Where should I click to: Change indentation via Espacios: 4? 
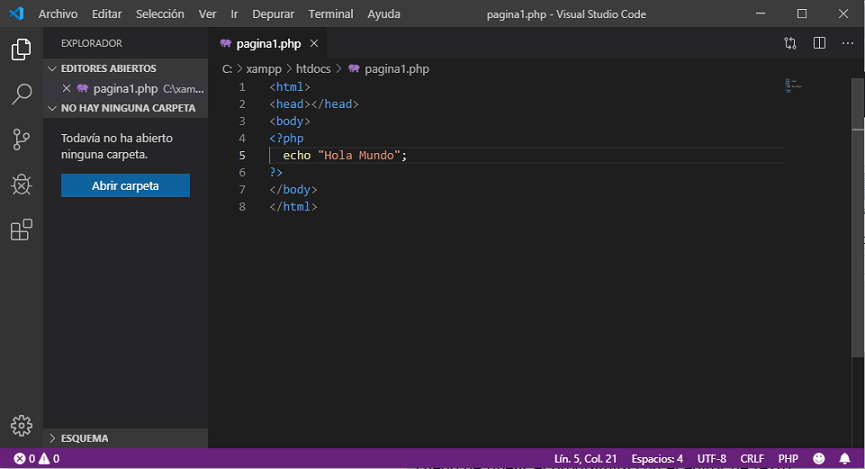(657, 459)
